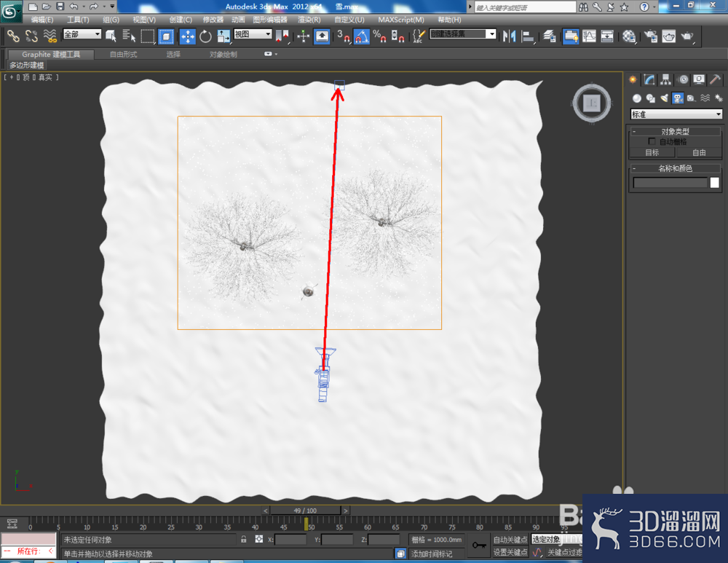The width and height of the screenshot is (728, 563).
Task: Choose the Rectangular Selection Region tool
Action: coord(147,36)
